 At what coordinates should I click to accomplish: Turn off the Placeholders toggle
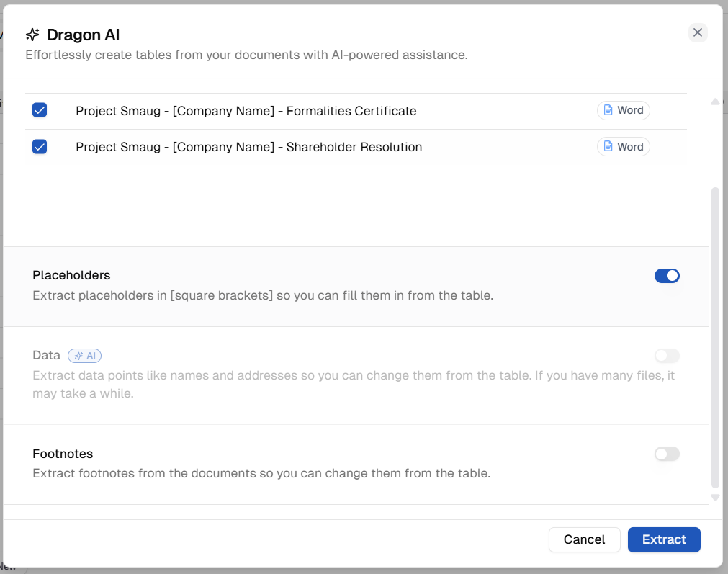coord(667,276)
